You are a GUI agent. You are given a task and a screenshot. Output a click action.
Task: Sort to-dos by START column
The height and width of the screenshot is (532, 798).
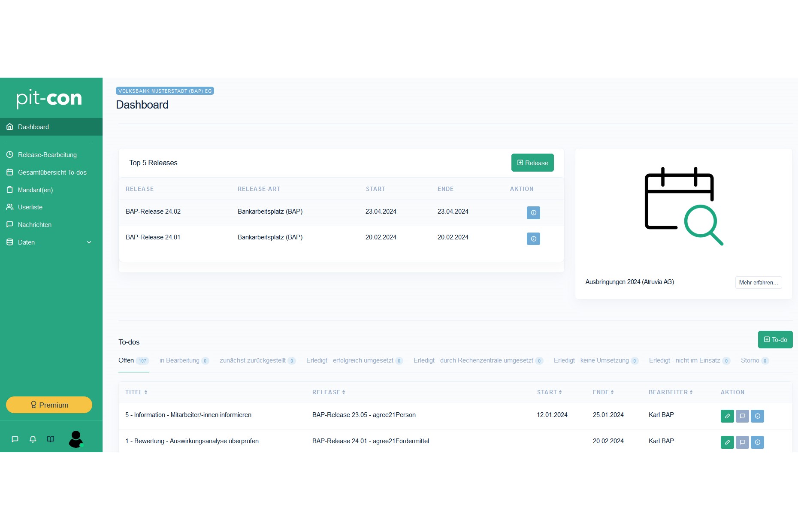point(549,392)
